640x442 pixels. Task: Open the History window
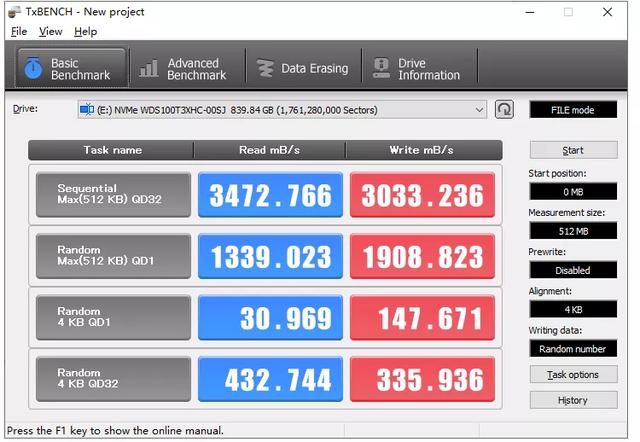point(573,400)
